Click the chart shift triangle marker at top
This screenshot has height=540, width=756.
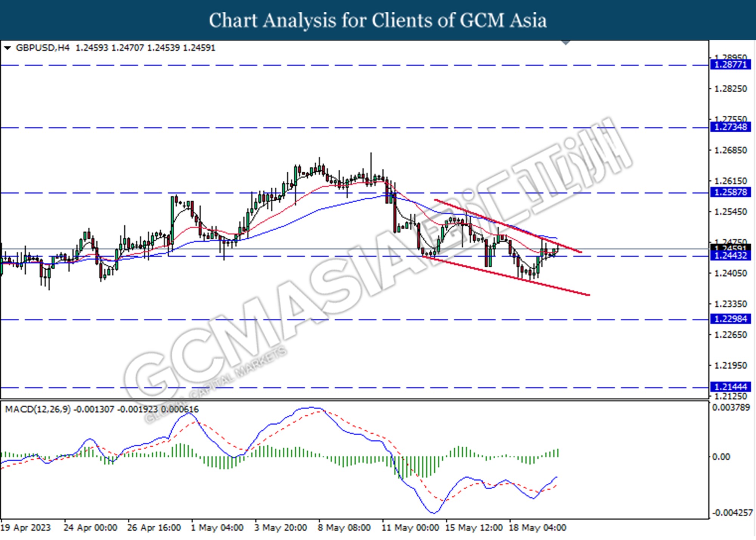566,43
